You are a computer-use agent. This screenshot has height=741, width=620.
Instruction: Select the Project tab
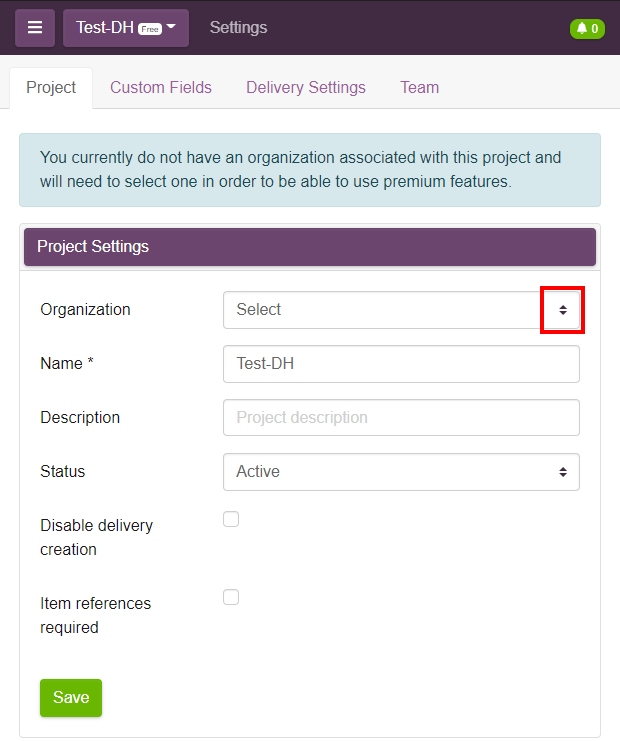click(x=51, y=88)
